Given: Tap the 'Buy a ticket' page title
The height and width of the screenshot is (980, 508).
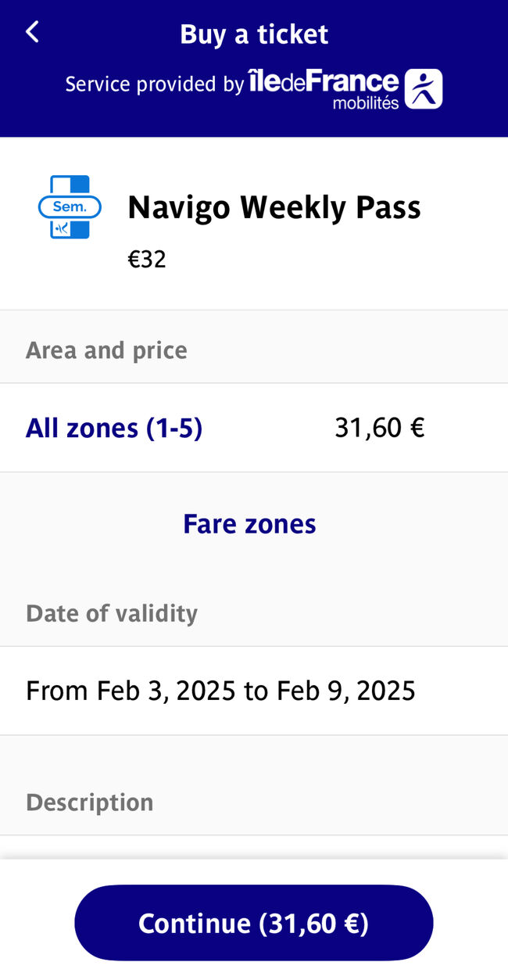Looking at the screenshot, I should [254, 34].
